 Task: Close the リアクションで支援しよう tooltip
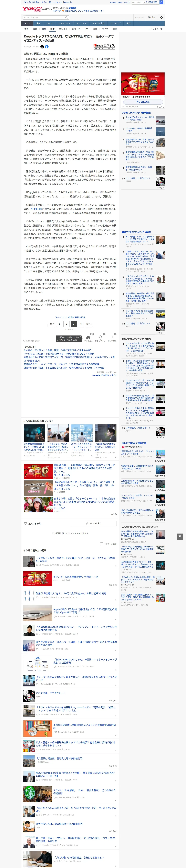tap(80, 337)
